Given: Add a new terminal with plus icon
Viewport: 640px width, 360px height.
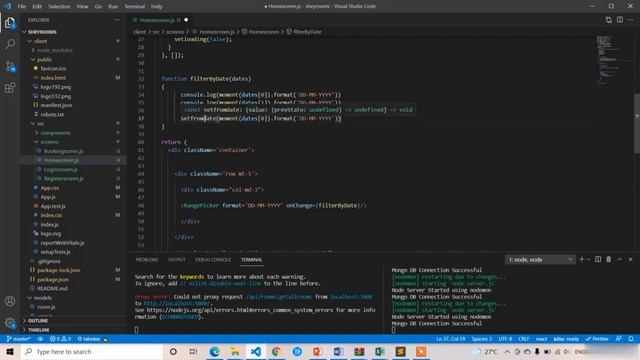Looking at the screenshot, I should [x=582, y=260].
